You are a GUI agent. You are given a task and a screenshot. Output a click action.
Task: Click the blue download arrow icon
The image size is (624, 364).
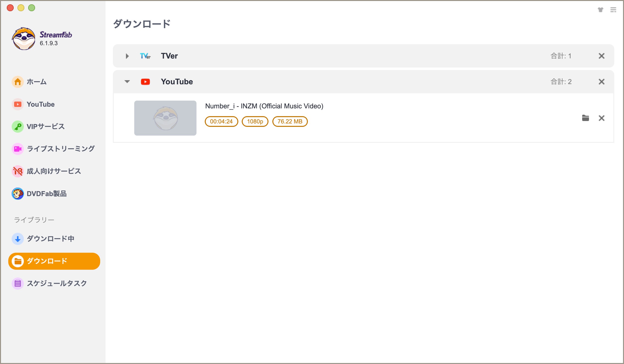(x=18, y=239)
